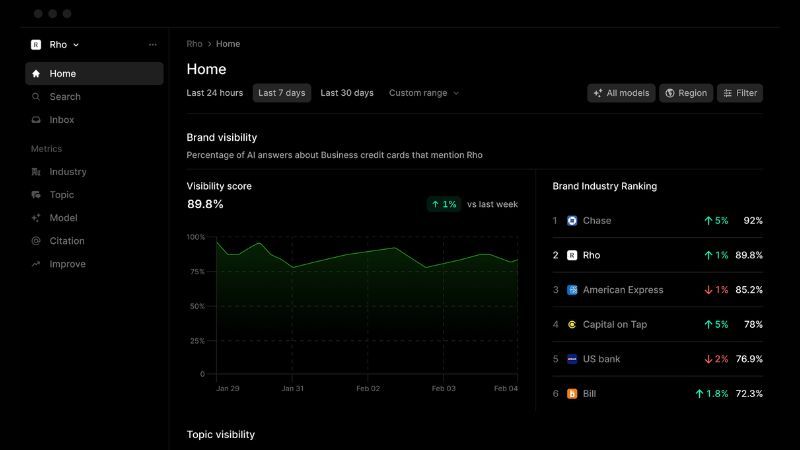Select the Rho ranking row
The image size is (800, 450).
point(657,255)
